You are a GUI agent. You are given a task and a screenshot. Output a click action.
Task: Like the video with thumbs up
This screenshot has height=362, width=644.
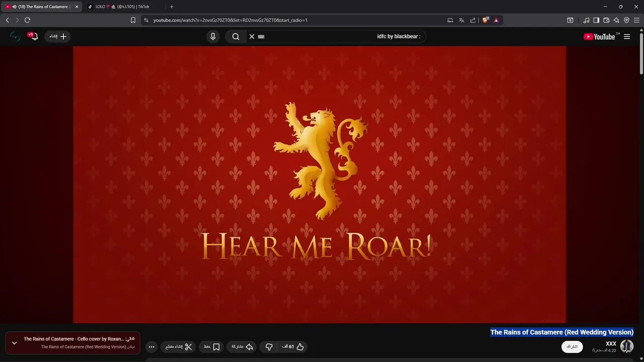293,347
